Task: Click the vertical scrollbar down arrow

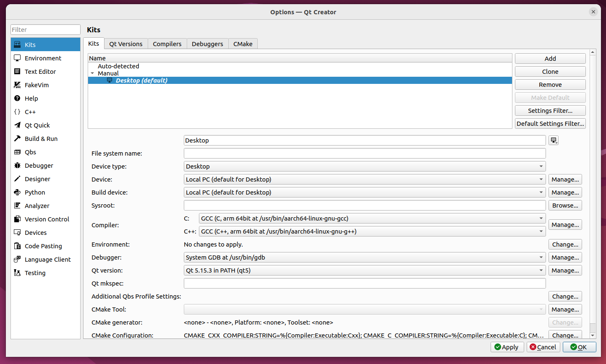Action: click(x=593, y=335)
